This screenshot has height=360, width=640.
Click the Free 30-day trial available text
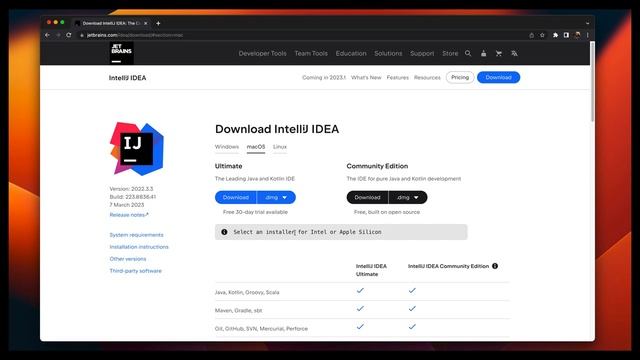pyautogui.click(x=255, y=212)
